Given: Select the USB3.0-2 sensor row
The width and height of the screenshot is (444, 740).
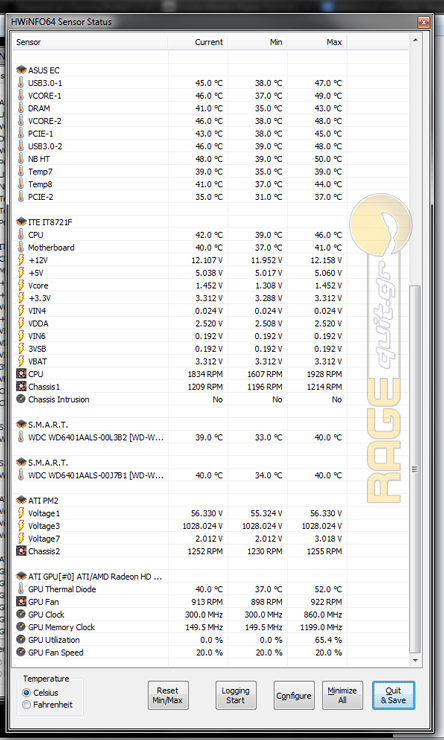Looking at the screenshot, I should click(180, 146).
